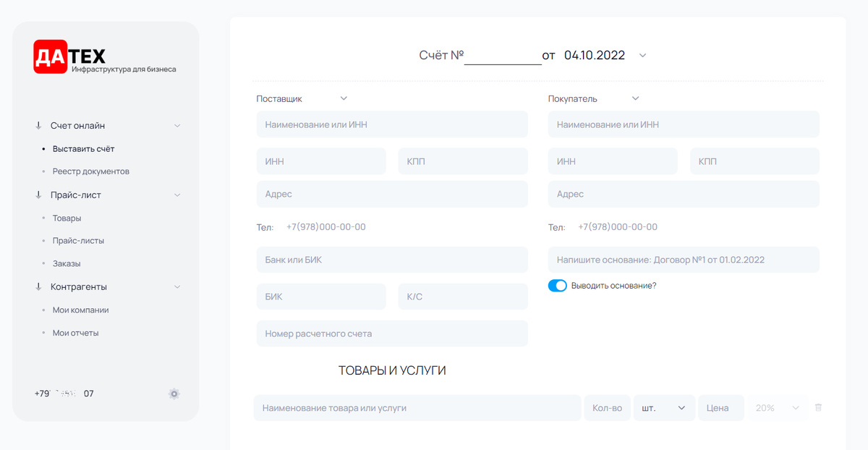Expand the Покупатель dropdown
Screen dimensions: 868x450
pos(635,98)
